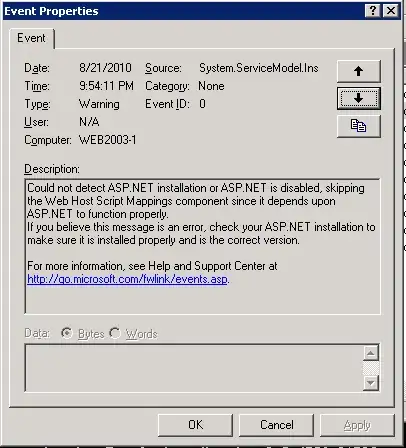
Task: Click the computer name WEB2003-1
Action: 108,140
